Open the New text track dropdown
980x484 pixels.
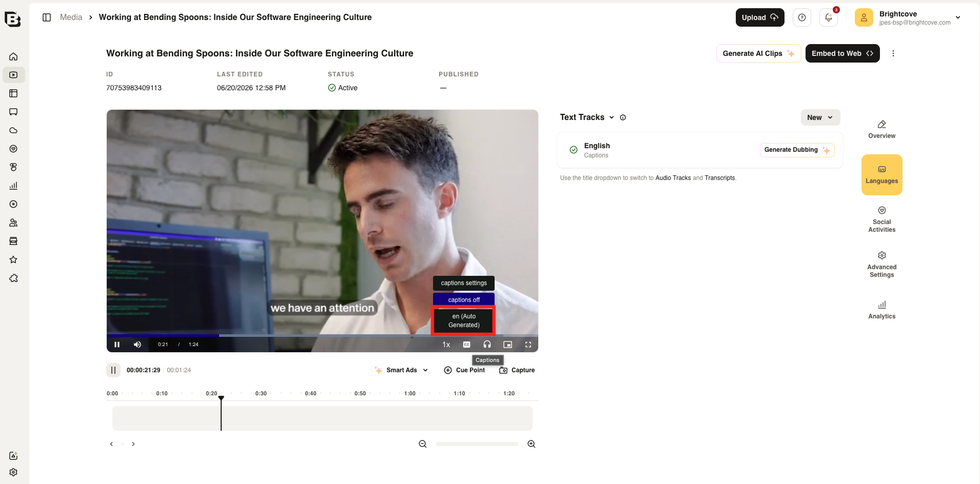click(x=820, y=117)
